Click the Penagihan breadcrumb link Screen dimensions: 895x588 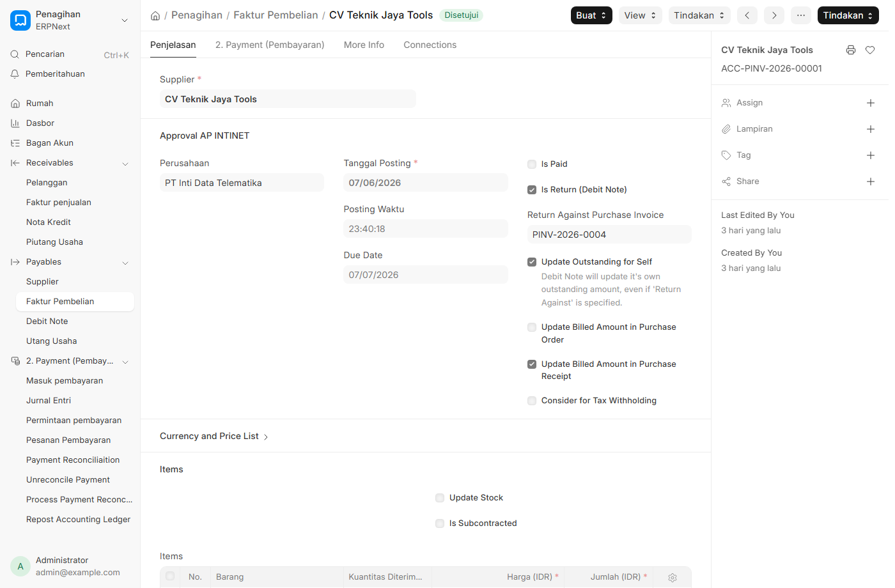click(x=197, y=15)
